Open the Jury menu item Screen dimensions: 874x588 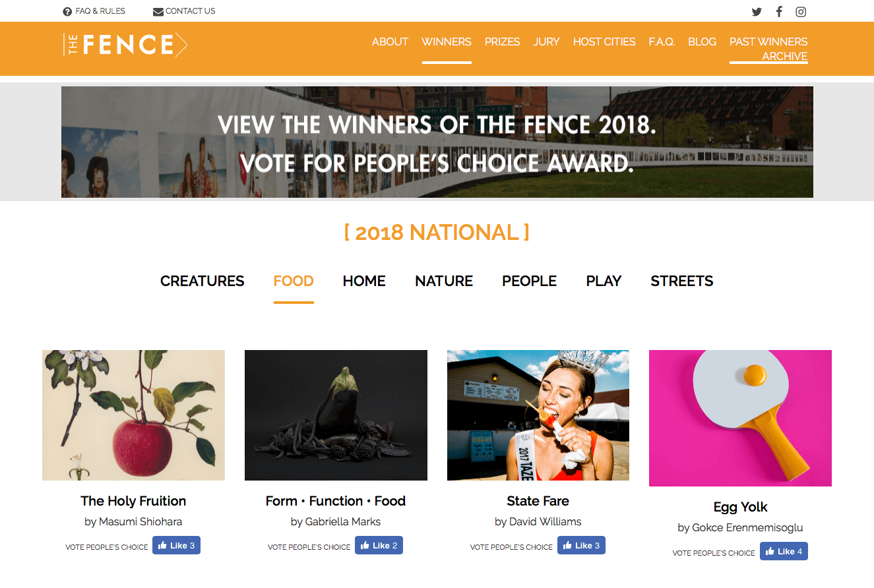pos(546,42)
